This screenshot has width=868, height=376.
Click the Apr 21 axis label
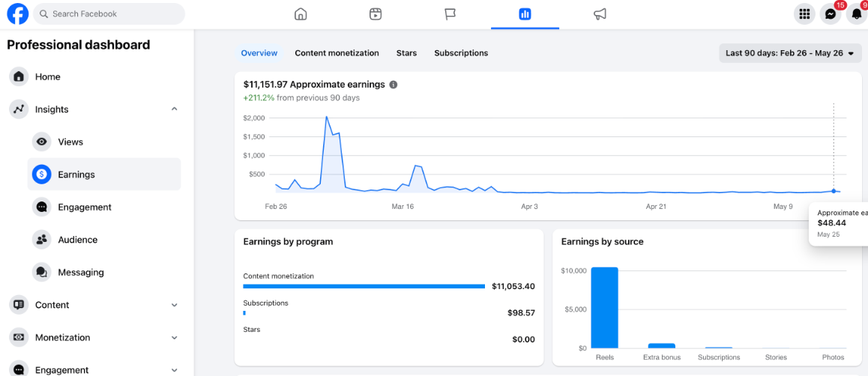[x=655, y=206]
